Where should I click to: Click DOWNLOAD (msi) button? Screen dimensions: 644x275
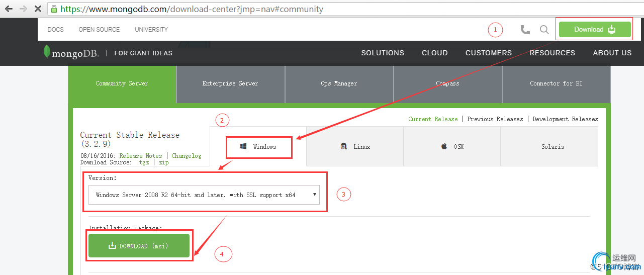pos(139,246)
